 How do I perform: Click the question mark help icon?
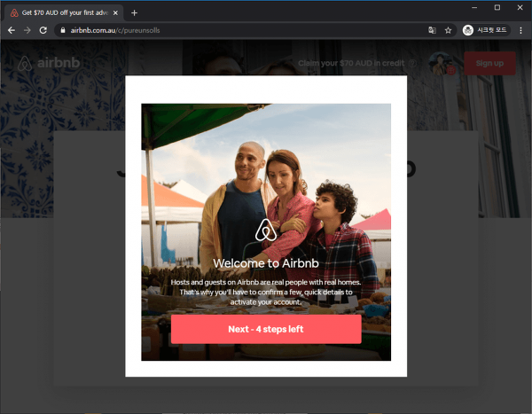[412, 63]
